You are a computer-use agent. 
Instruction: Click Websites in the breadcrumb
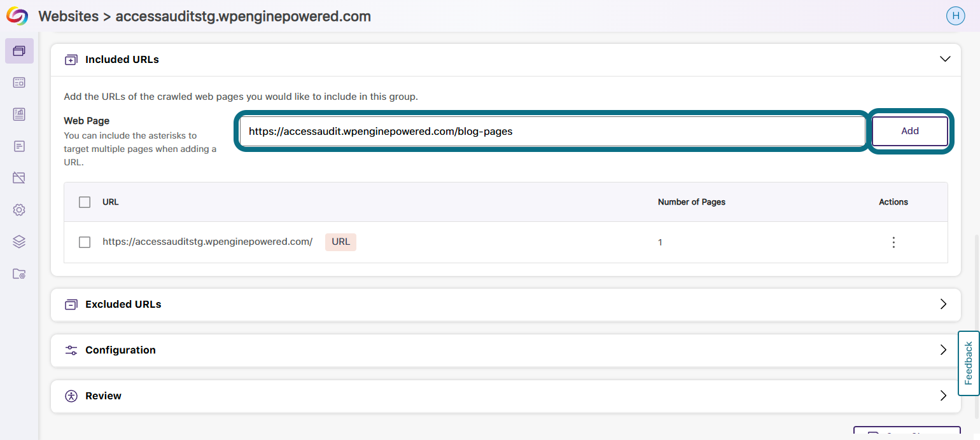coord(69,17)
